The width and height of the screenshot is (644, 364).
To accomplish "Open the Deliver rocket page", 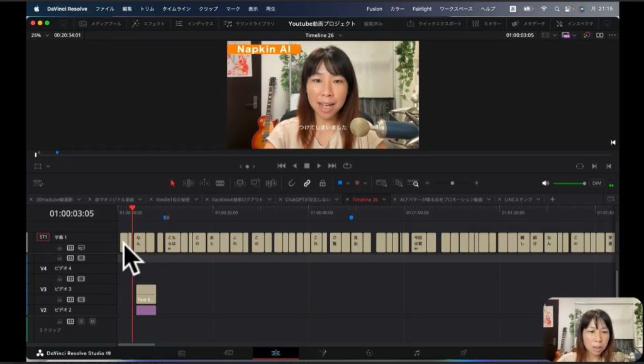I will coord(464,353).
